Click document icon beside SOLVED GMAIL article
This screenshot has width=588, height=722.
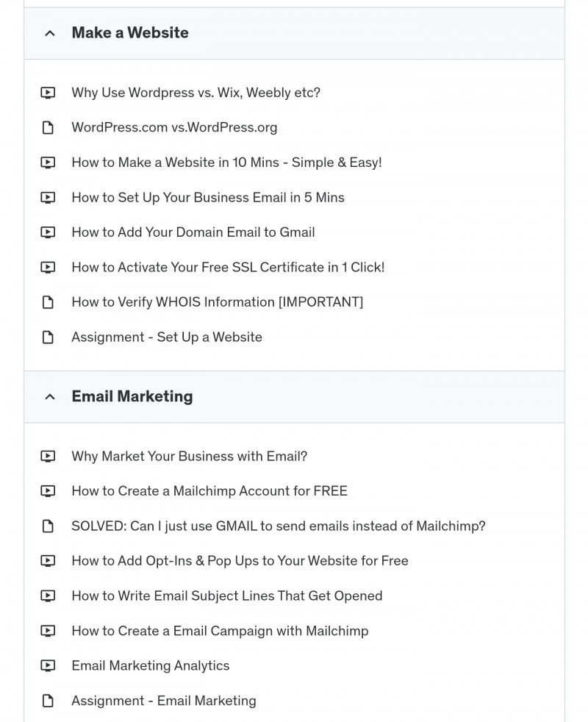[x=48, y=526]
